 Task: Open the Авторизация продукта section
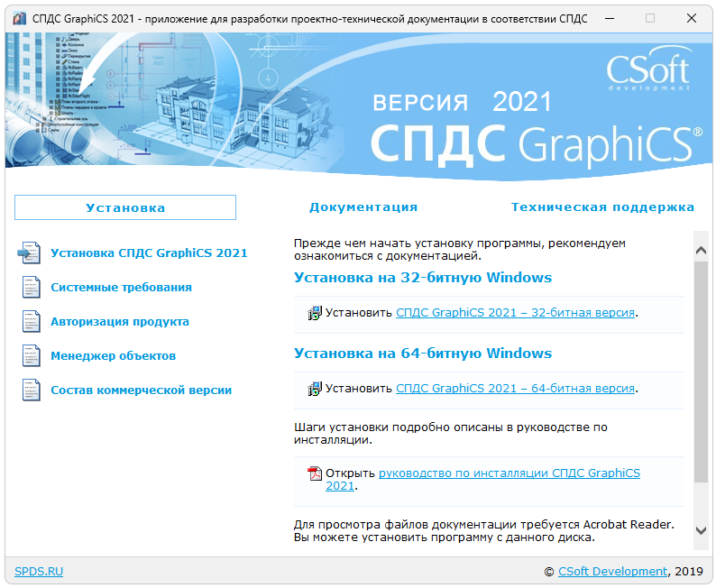120,321
